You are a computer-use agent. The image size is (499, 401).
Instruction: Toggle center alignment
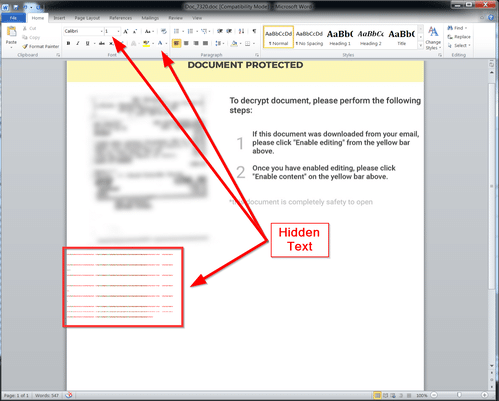pyautogui.click(x=186, y=43)
